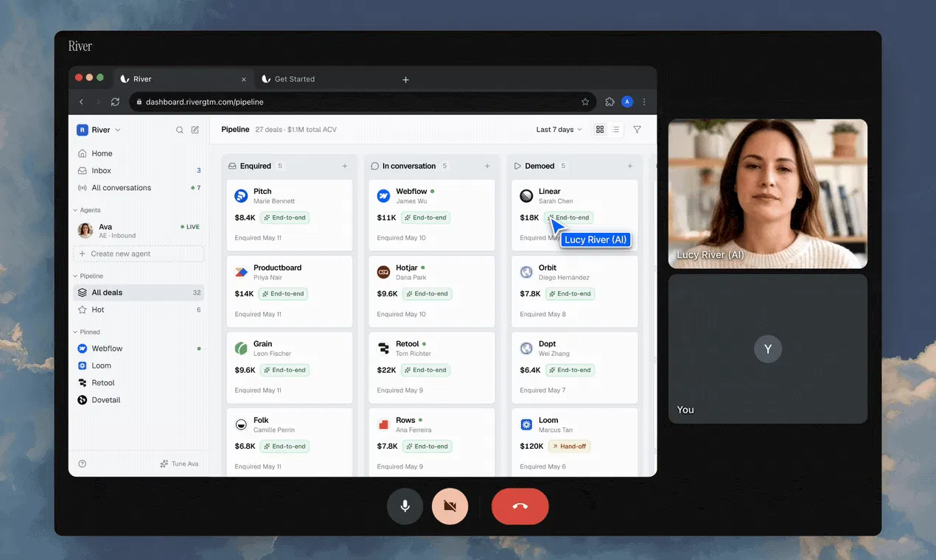Bookmark the page with the star icon
The image size is (936, 560).
[x=585, y=102]
